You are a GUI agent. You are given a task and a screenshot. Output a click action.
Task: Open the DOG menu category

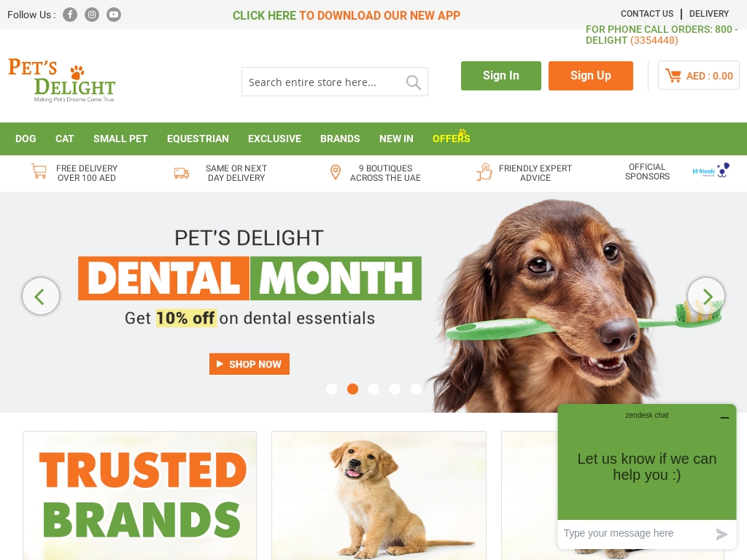click(x=26, y=139)
